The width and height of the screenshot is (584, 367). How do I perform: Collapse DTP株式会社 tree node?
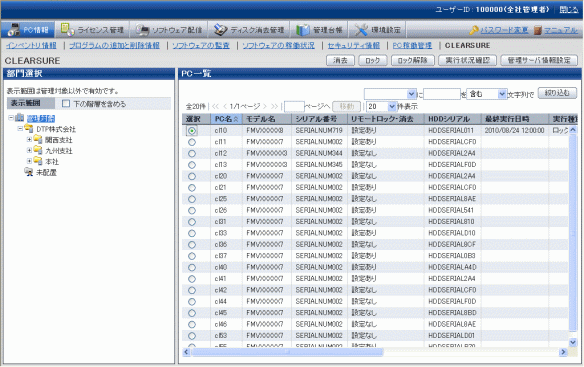tap(20, 129)
